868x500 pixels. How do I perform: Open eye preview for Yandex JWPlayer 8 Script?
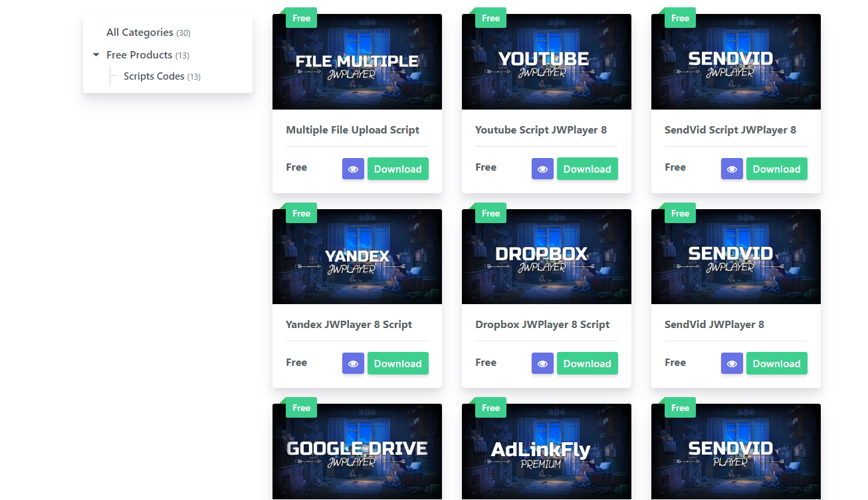point(353,363)
